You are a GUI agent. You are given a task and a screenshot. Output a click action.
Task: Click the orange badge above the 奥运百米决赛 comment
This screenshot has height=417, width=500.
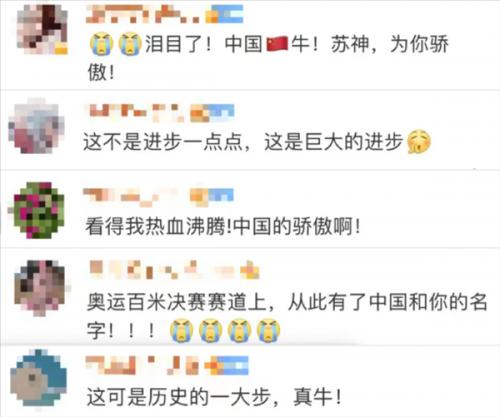tap(250, 270)
